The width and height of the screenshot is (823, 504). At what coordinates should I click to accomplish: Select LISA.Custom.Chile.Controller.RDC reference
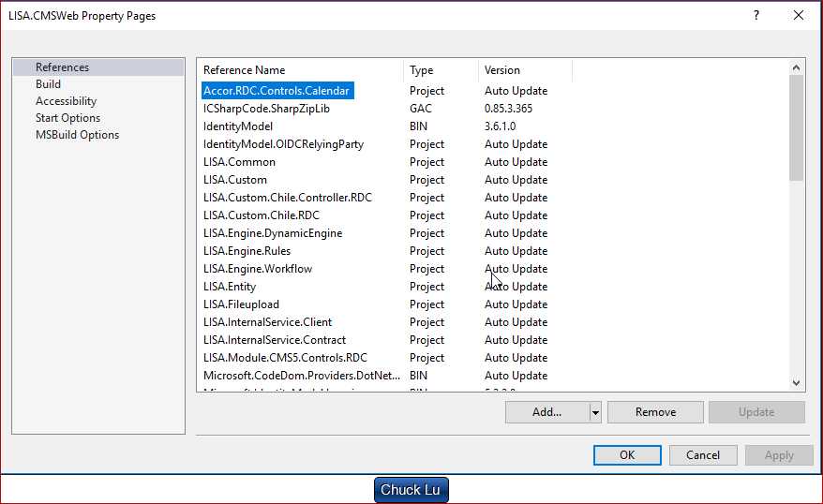(x=288, y=198)
